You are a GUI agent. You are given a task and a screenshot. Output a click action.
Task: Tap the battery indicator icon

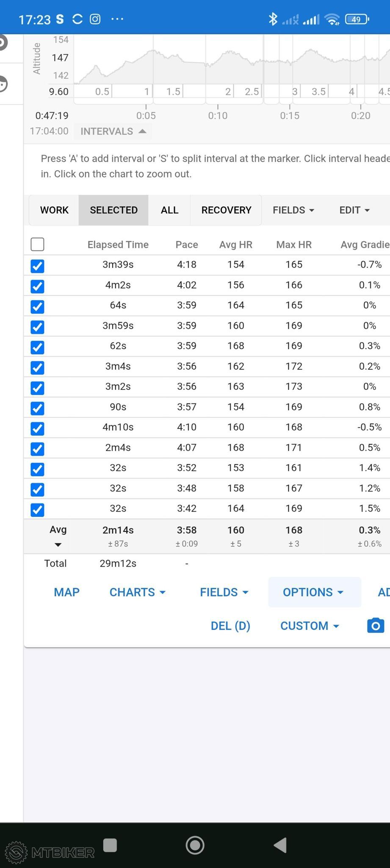(x=357, y=19)
